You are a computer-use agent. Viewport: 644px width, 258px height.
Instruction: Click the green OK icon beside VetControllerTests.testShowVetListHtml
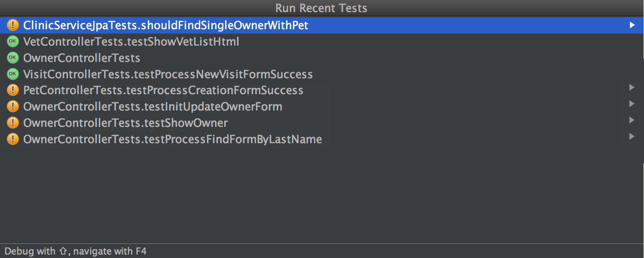pyautogui.click(x=13, y=42)
